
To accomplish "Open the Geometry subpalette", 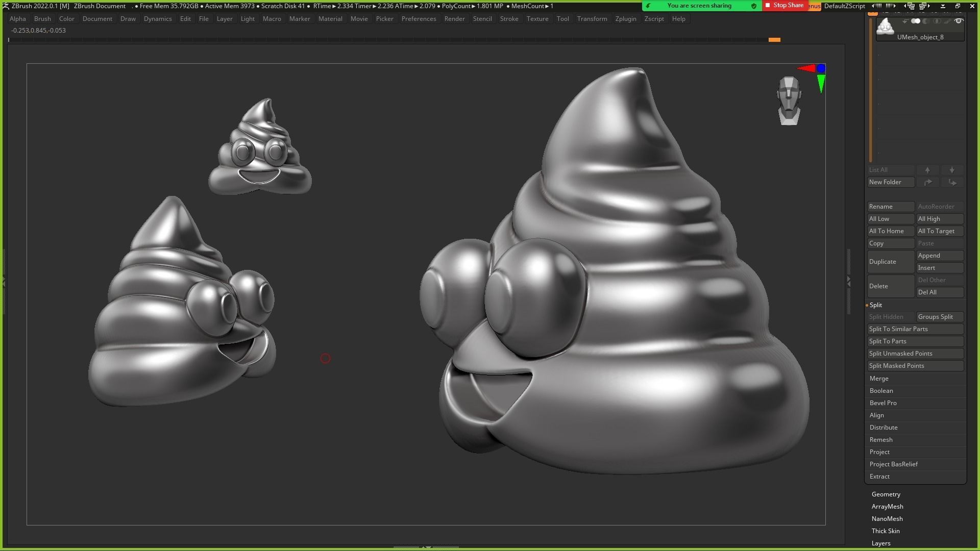I will tap(886, 494).
